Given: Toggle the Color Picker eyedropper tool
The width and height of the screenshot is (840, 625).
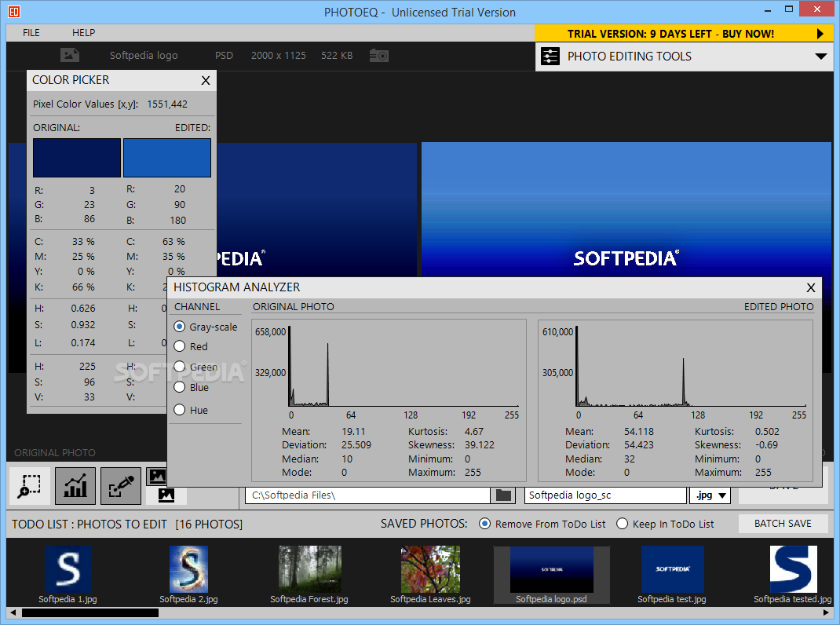Looking at the screenshot, I should point(121,486).
